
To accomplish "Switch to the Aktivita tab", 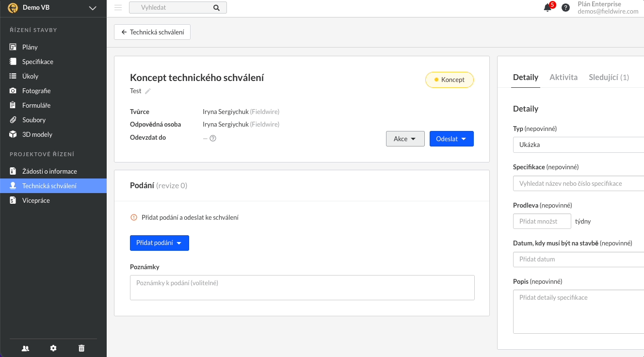I will click(563, 77).
